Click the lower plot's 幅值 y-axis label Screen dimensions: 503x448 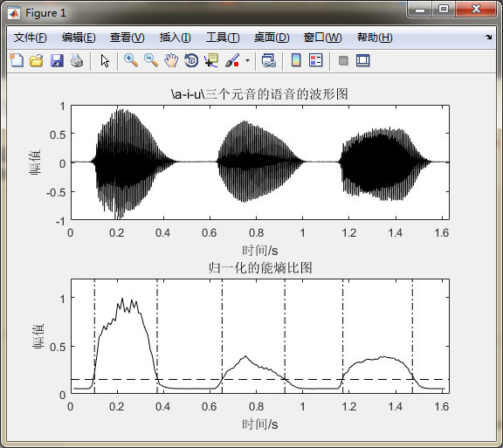tap(38, 336)
